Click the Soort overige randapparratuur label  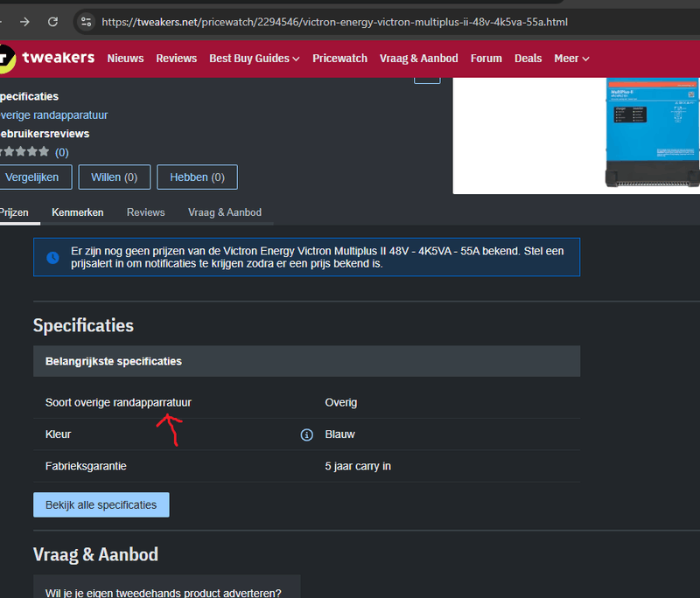tap(118, 402)
